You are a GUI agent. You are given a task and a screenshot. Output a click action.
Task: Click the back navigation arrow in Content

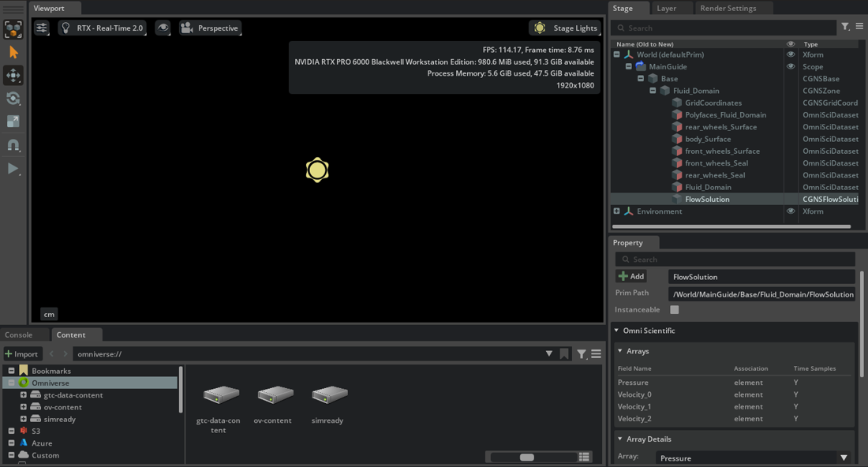(x=51, y=353)
